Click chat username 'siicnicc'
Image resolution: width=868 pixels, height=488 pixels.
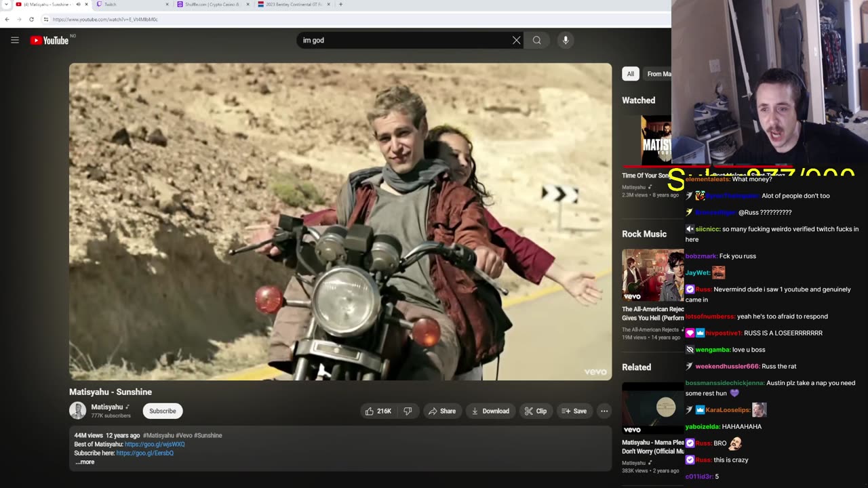coord(707,229)
